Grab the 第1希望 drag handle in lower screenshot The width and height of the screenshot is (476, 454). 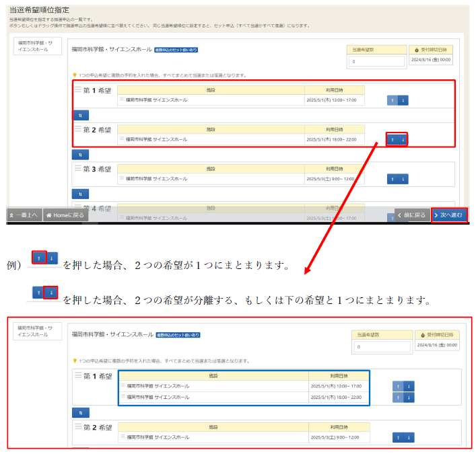click(78, 375)
